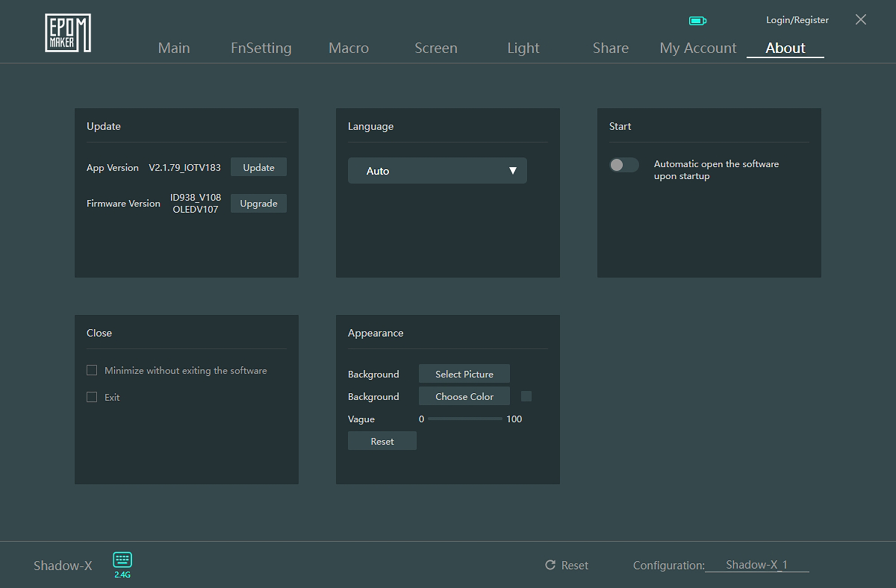Click the Login/Register link
896x588 pixels.
pyautogui.click(x=797, y=20)
